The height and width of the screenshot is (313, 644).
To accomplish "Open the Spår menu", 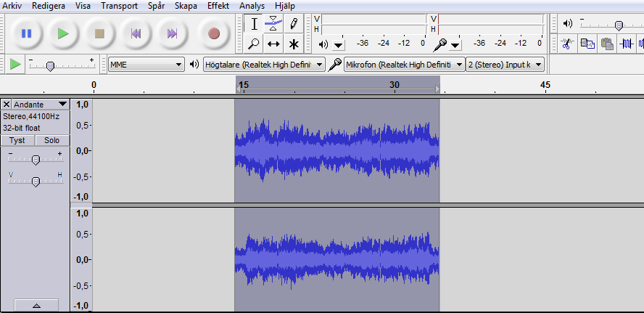I will (157, 6).
